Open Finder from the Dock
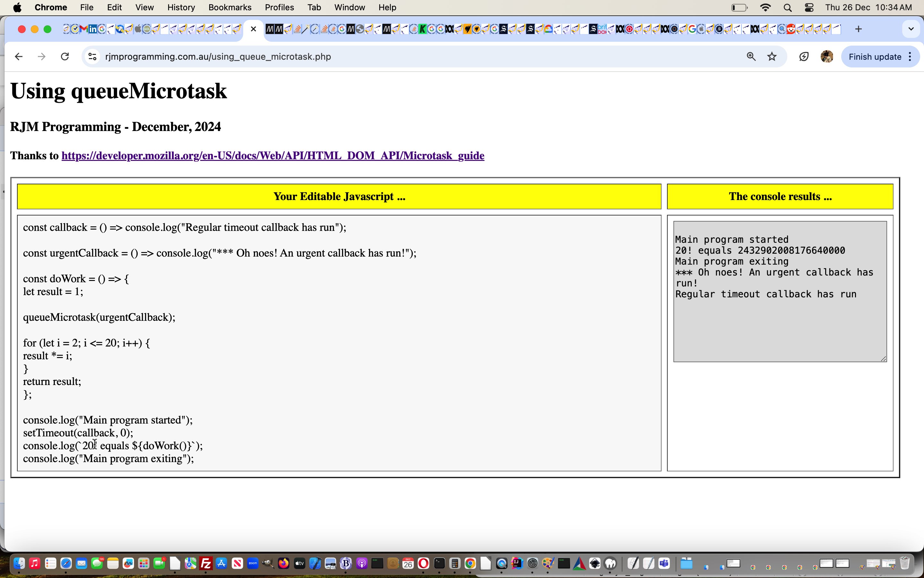 click(x=19, y=563)
